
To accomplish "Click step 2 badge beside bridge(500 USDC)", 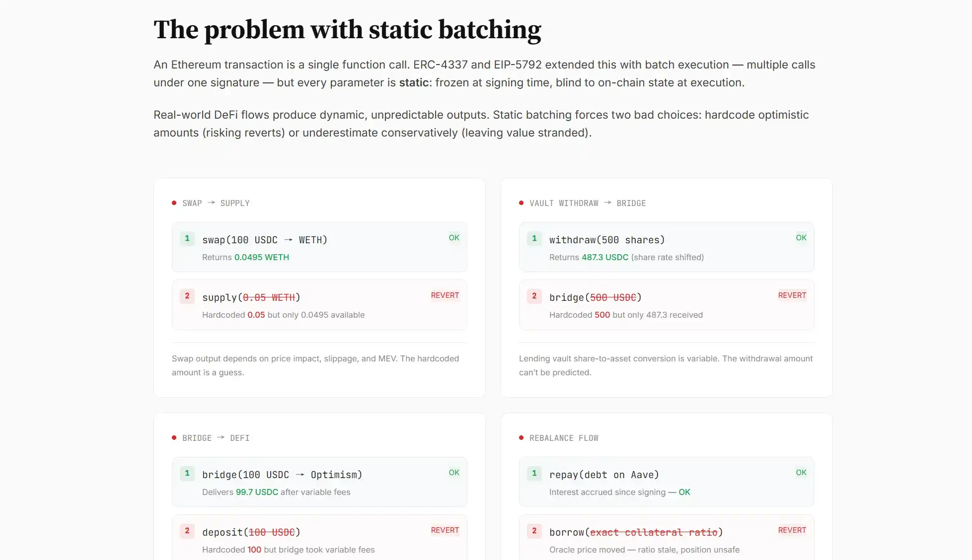I will (534, 296).
